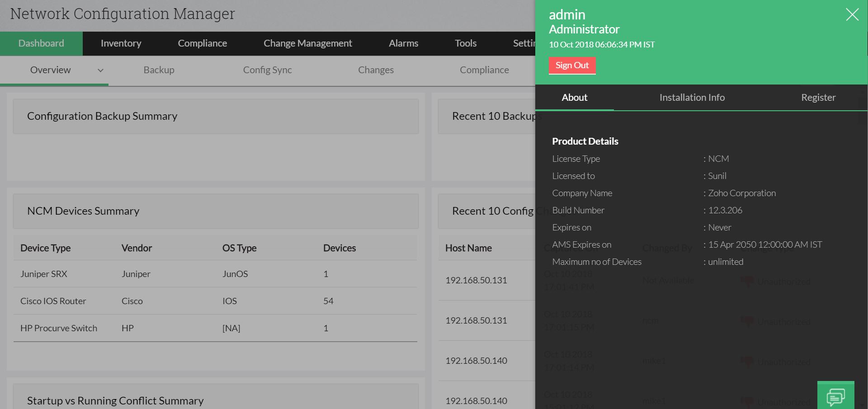Switch to the Backup dashboard sub-tab
The width and height of the screenshot is (868, 409).
pyautogui.click(x=159, y=70)
